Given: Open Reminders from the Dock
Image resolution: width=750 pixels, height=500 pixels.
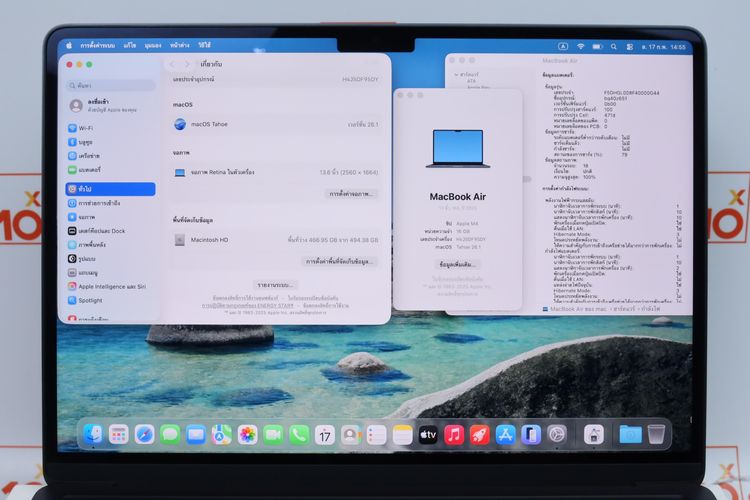Looking at the screenshot, I should (376, 435).
